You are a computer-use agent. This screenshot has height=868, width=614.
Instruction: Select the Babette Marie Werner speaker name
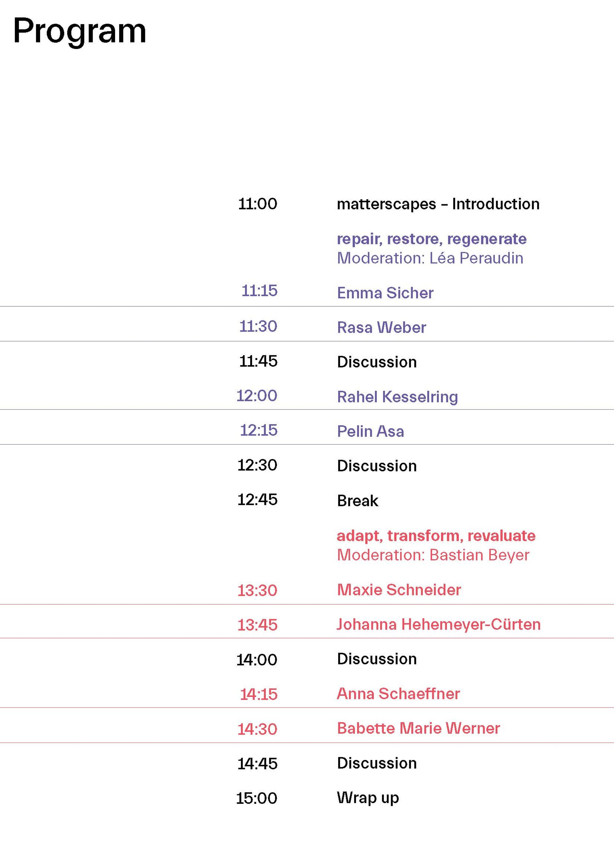418,728
